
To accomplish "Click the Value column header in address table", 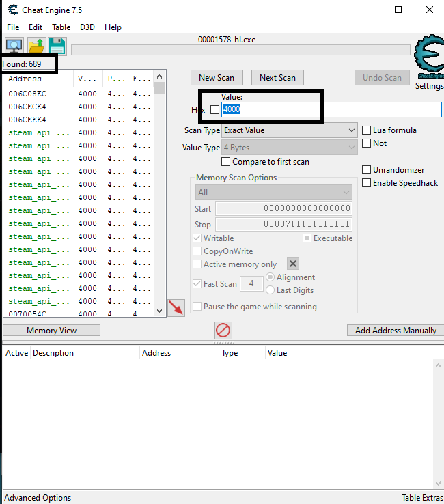I will pos(349,353).
